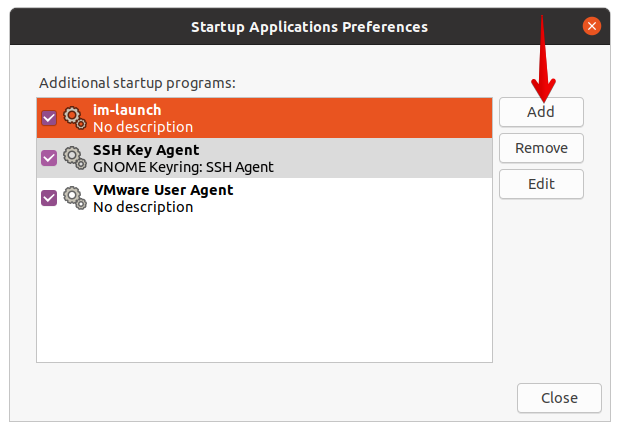Select the im-launch entry name

coord(127,110)
